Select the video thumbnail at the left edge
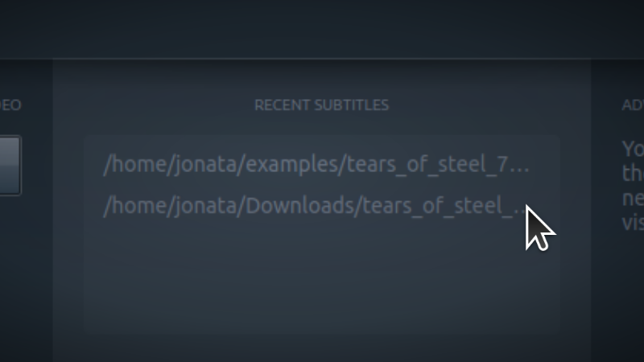This screenshot has width=644, height=362. [x=10, y=166]
